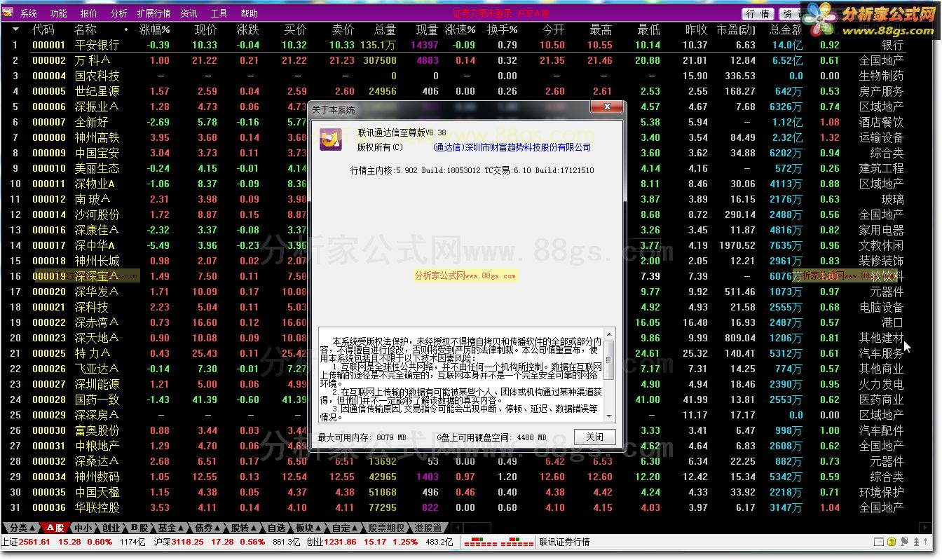Click the window-list icon in status bar
Viewport: 942px width, 560px height.
[879, 542]
